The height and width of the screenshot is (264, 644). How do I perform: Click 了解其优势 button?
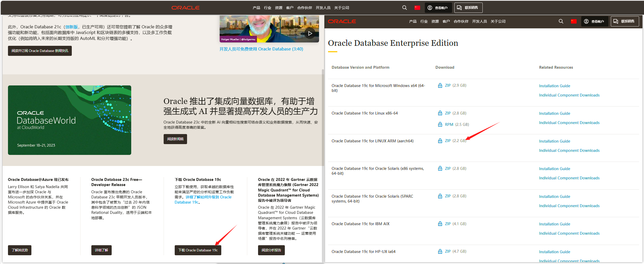(20, 250)
